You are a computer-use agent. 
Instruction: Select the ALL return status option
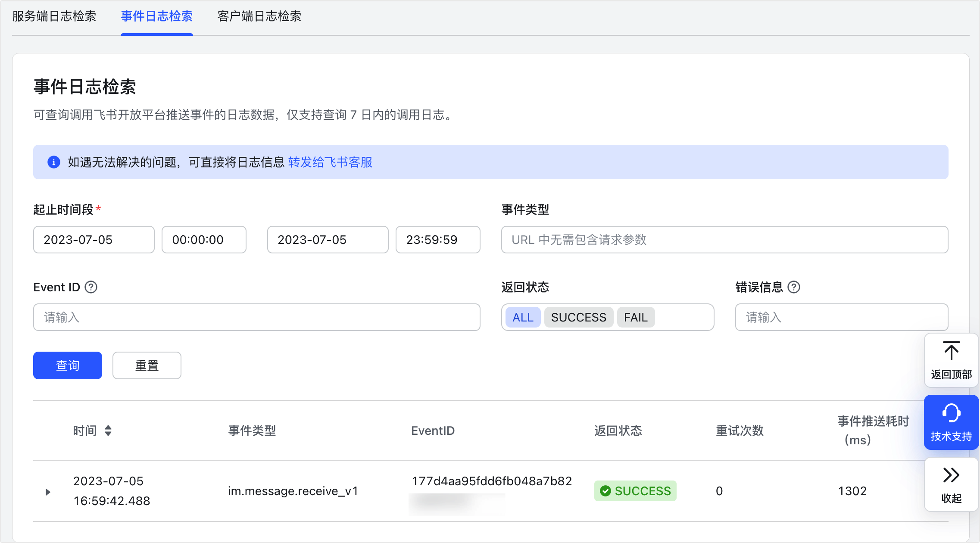click(x=523, y=317)
